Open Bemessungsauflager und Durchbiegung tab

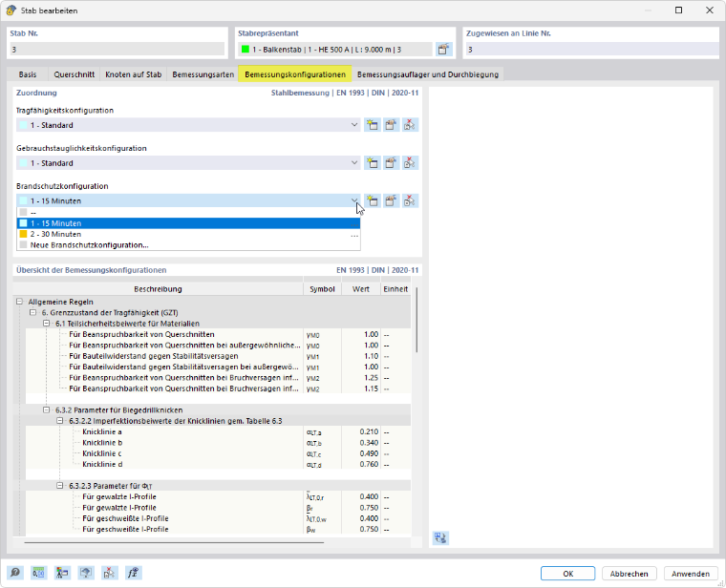[428, 74]
